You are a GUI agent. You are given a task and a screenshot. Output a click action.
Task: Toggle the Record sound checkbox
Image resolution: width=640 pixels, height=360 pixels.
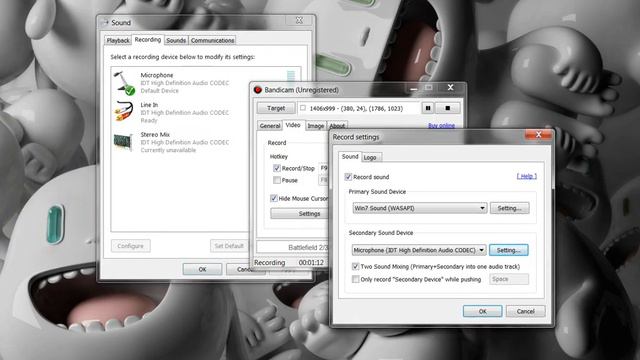coord(348,177)
